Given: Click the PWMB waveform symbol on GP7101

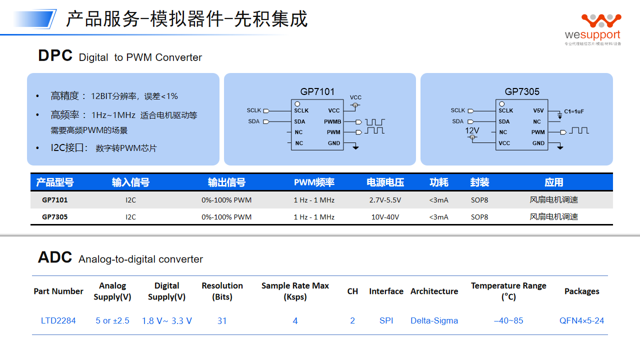Looking at the screenshot, I should [375, 122].
